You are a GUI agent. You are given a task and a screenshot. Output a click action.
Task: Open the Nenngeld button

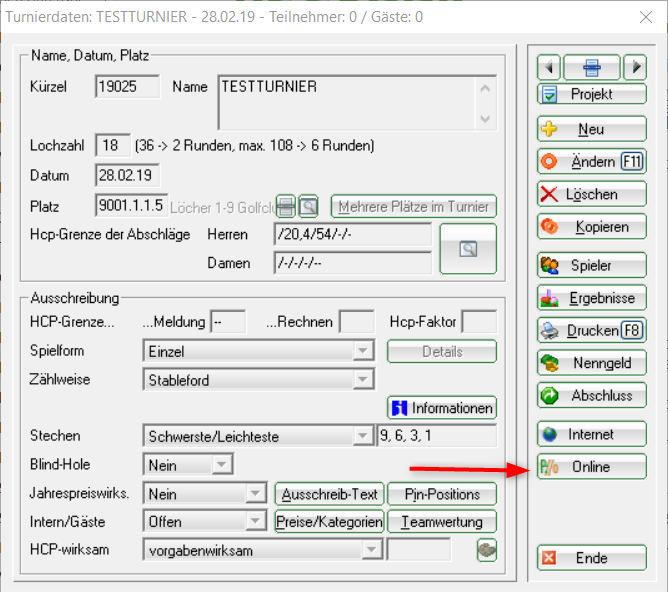(592, 363)
